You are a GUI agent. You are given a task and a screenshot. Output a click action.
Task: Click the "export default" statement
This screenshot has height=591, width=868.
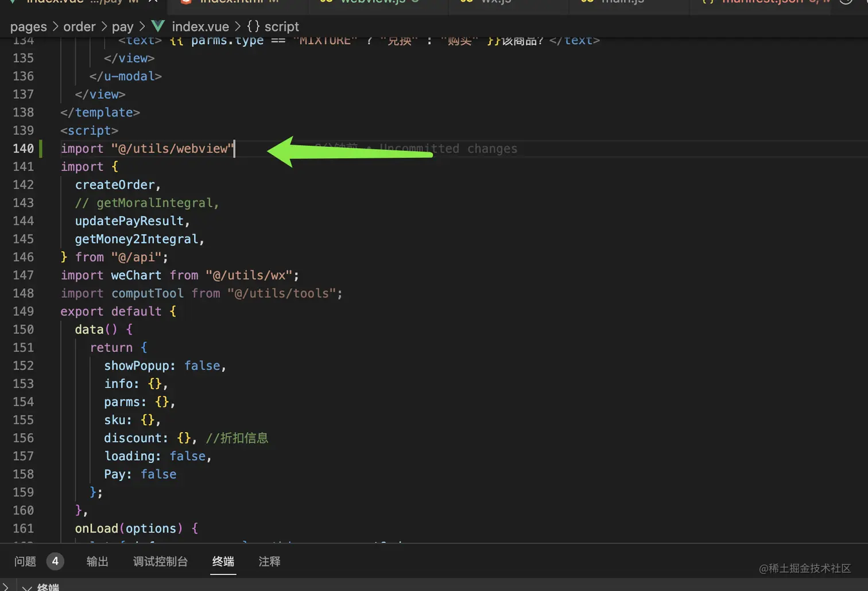111,311
